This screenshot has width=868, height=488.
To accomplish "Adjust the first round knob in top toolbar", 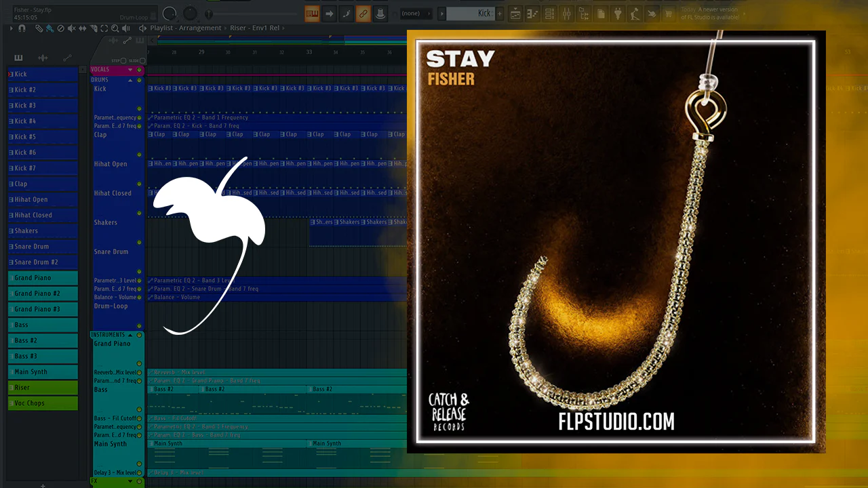I will [x=170, y=13].
